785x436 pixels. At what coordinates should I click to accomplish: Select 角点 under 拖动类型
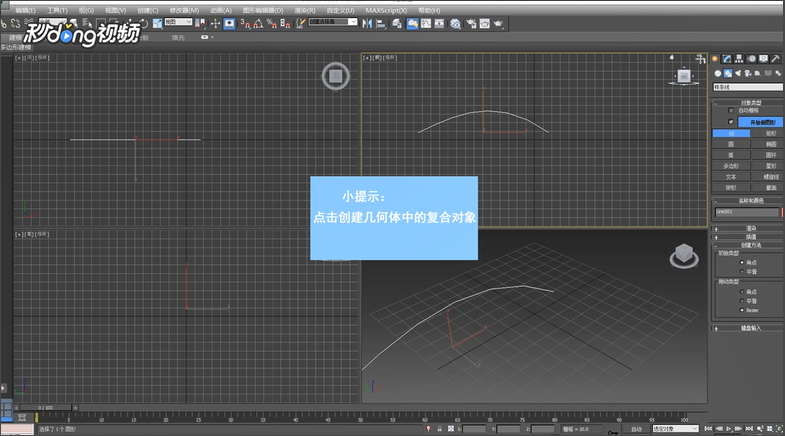[x=742, y=291]
